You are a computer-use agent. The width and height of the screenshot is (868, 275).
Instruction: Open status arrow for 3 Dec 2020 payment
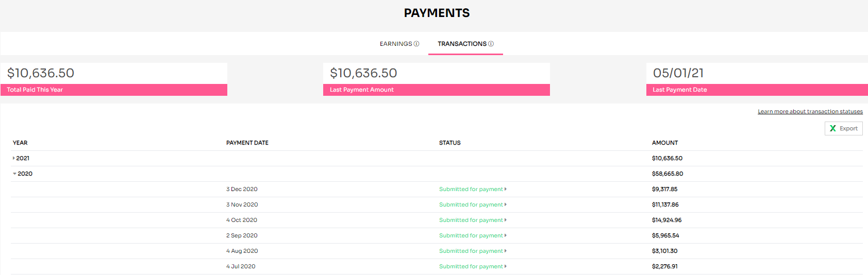pos(506,189)
